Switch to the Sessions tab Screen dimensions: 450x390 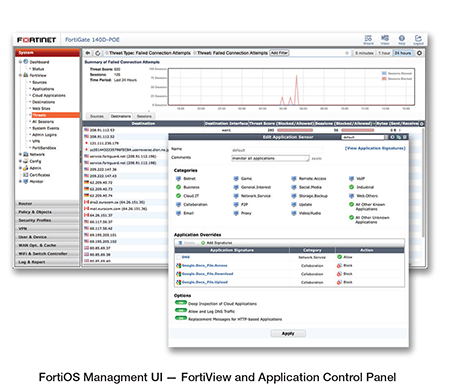click(144, 116)
